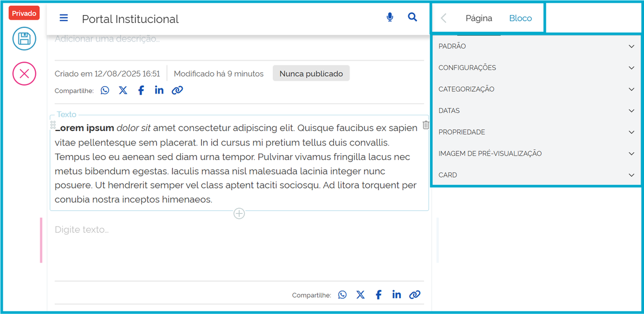Collapse sidebar with back chevron
The width and height of the screenshot is (644, 314).
pos(444,18)
